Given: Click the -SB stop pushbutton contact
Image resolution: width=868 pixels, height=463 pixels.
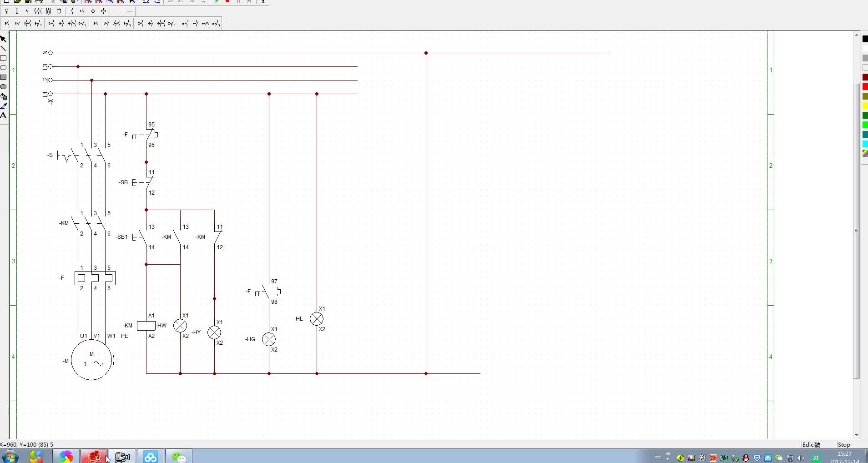Looking at the screenshot, I should click(143, 182).
